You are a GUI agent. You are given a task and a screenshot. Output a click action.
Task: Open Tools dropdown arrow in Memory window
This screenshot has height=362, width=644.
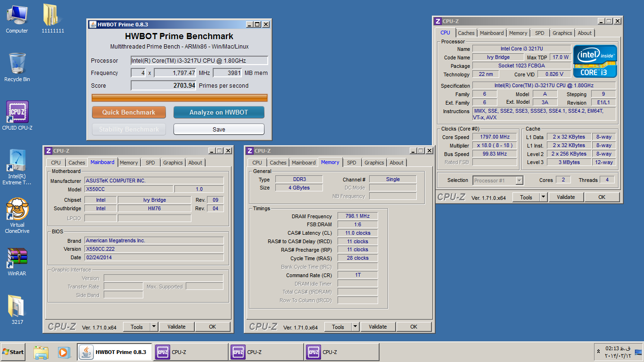355,327
